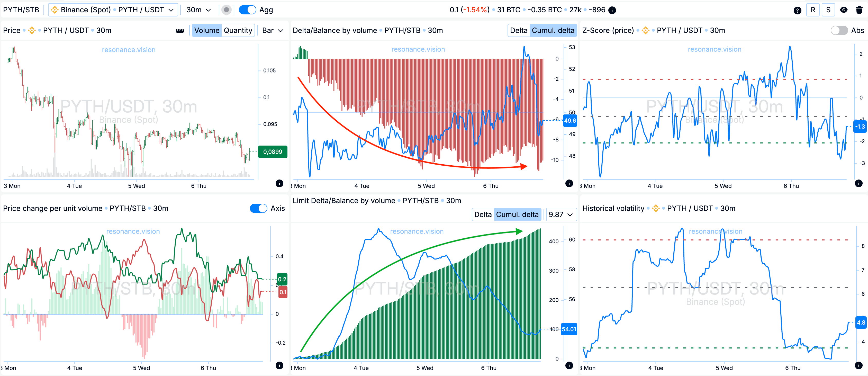Toggle the eye visibility icon
Image resolution: width=868 pixels, height=376 pixels.
click(844, 10)
